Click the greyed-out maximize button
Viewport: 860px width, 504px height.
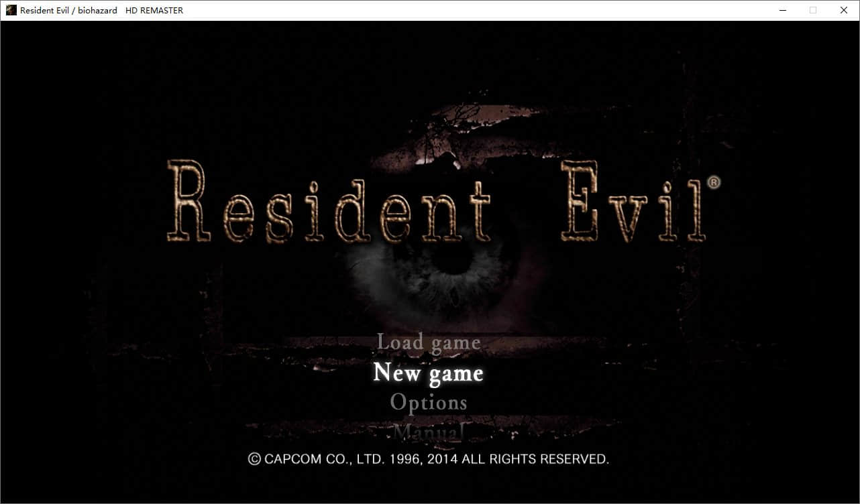pyautogui.click(x=813, y=10)
